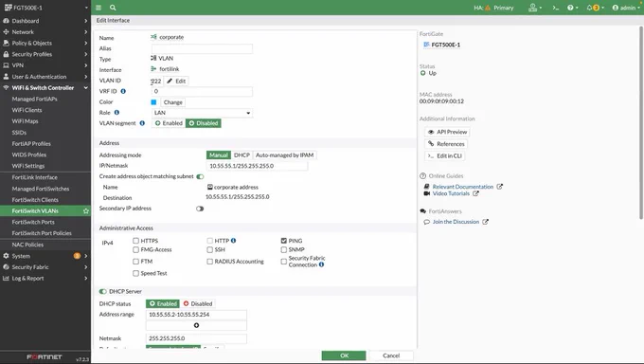
Task: Click the OK button
Action: 344,355
